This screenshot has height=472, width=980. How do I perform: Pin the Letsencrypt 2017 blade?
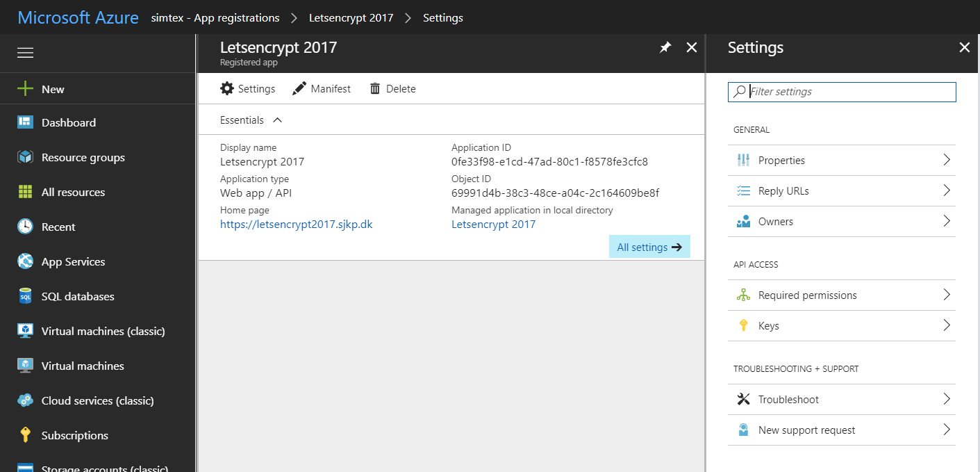(x=665, y=47)
